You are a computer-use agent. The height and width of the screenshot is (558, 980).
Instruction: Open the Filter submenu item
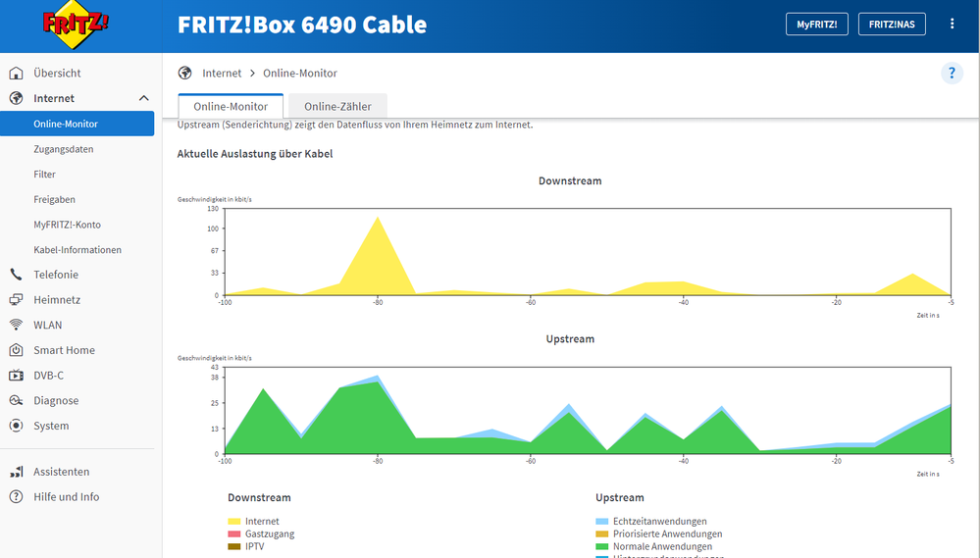[x=44, y=175]
